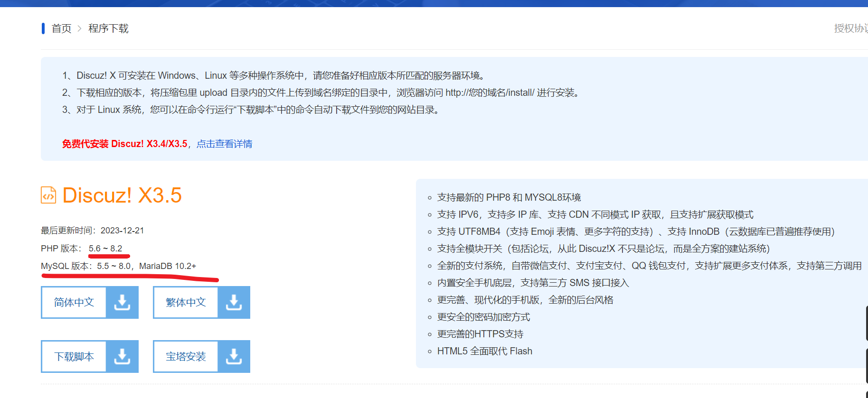Select the 最后更新时间：2023-12-21 text
This screenshot has height=398, width=868.
point(93,231)
